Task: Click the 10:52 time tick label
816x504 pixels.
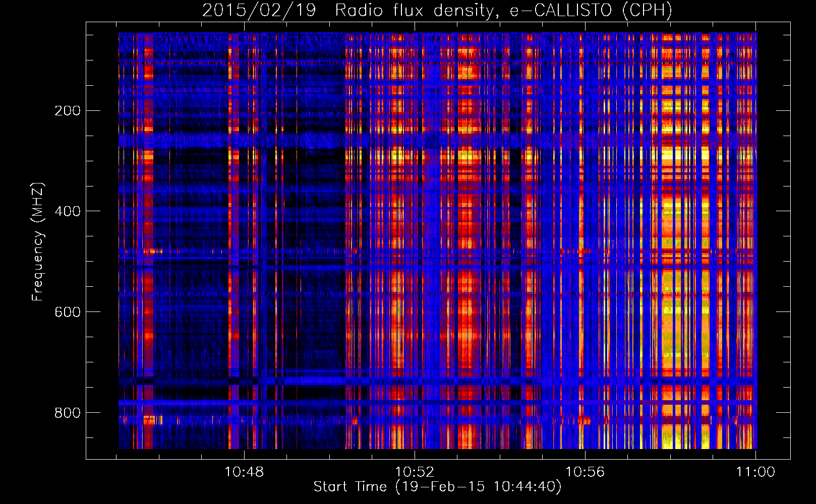Action: coord(415,472)
